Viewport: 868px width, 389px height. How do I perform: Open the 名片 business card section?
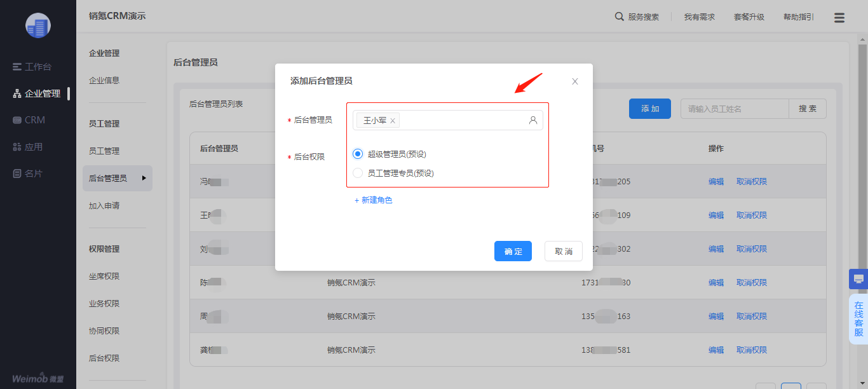(x=28, y=174)
